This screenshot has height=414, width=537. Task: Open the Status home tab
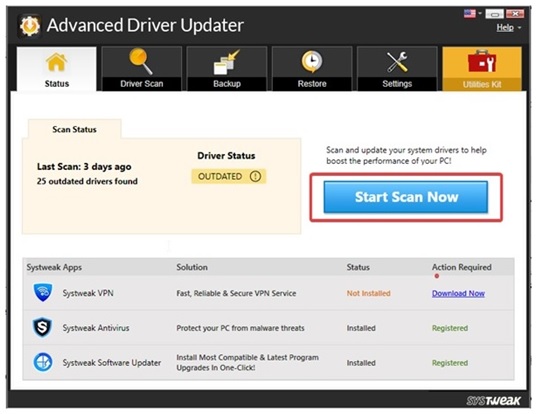click(57, 69)
